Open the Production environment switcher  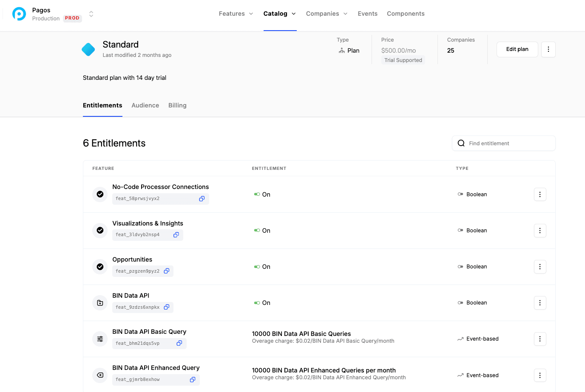click(x=91, y=14)
